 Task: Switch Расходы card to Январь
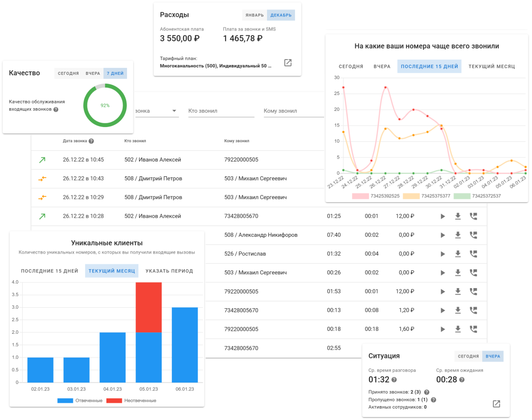coord(255,15)
